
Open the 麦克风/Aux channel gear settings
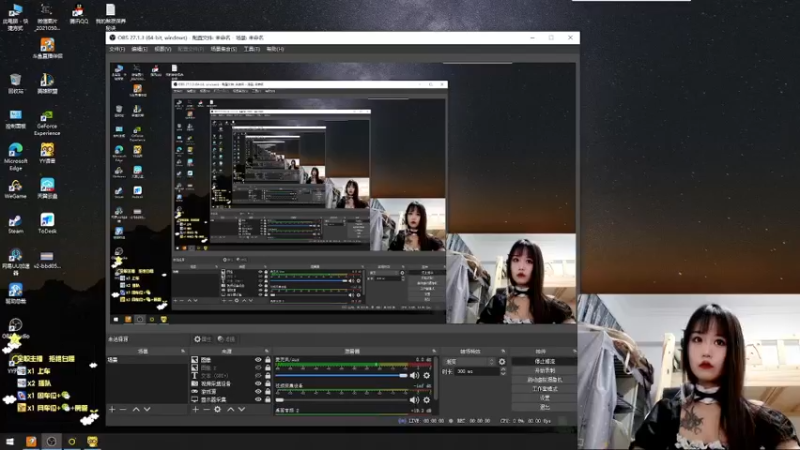click(x=427, y=376)
